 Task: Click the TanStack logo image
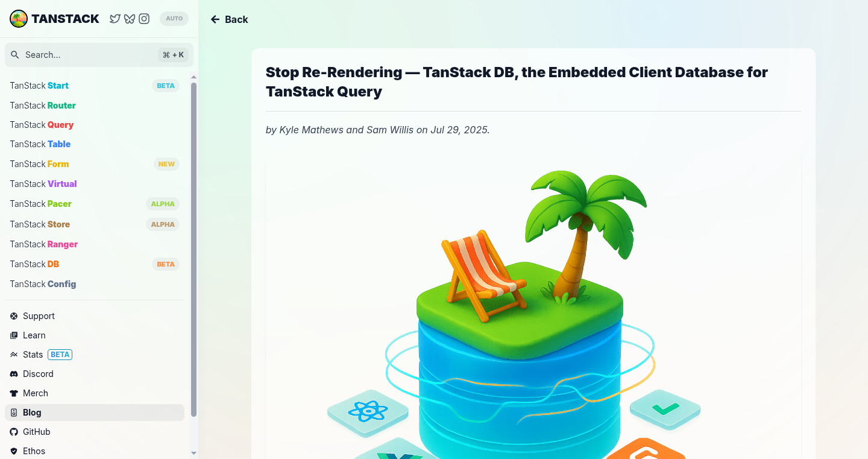click(x=19, y=19)
